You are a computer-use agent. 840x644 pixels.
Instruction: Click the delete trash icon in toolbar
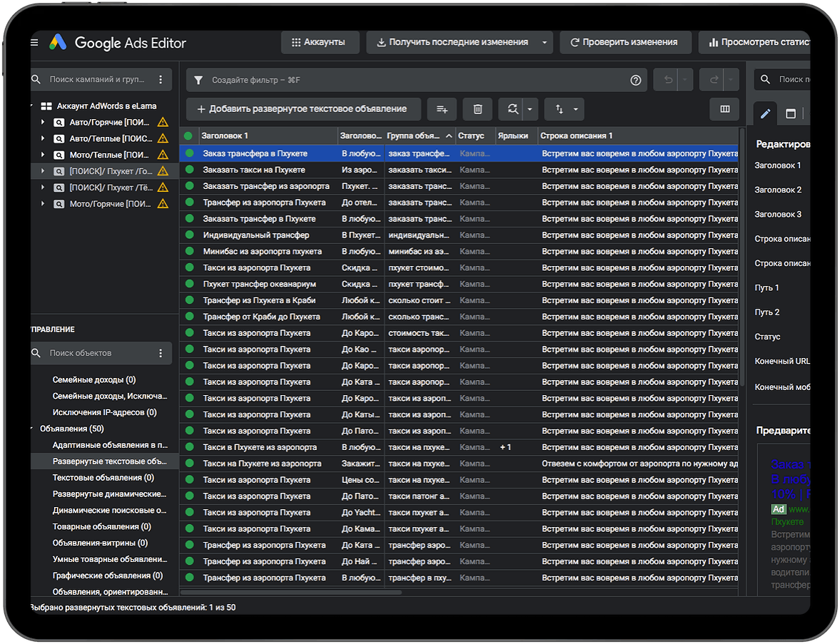coord(477,109)
